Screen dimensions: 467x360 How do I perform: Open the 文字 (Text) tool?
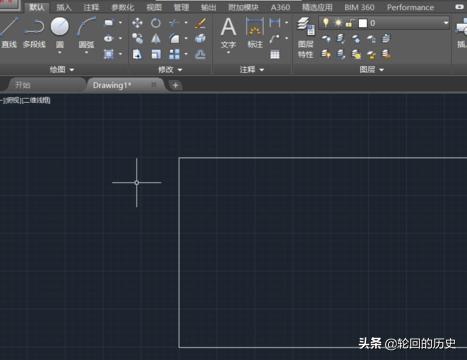click(228, 33)
